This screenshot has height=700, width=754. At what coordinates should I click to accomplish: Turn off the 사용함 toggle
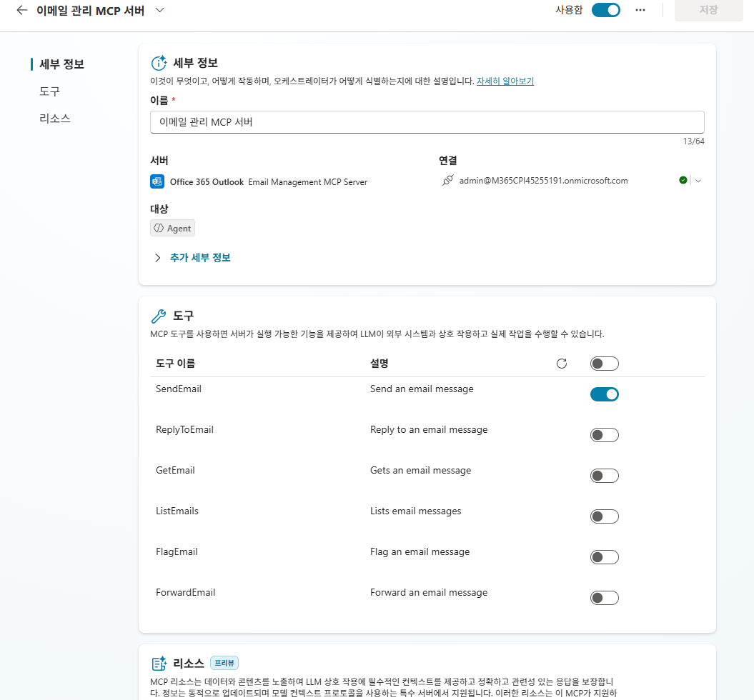click(x=606, y=10)
